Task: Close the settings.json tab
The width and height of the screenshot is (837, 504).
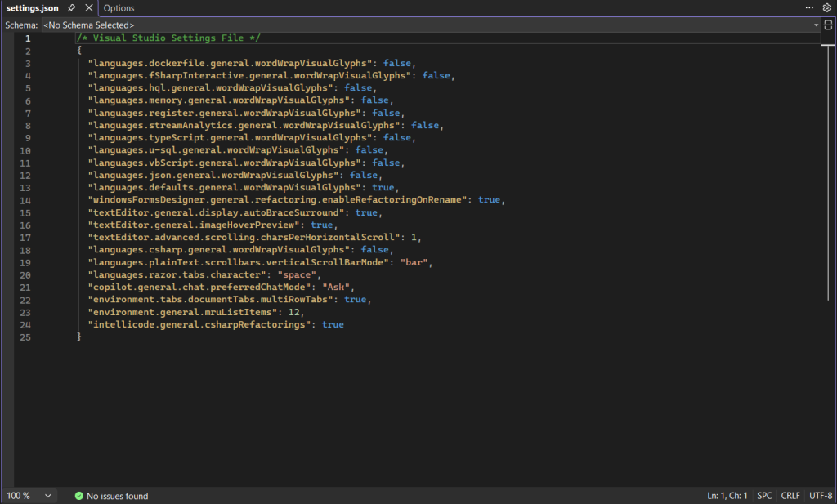Action: [x=89, y=8]
